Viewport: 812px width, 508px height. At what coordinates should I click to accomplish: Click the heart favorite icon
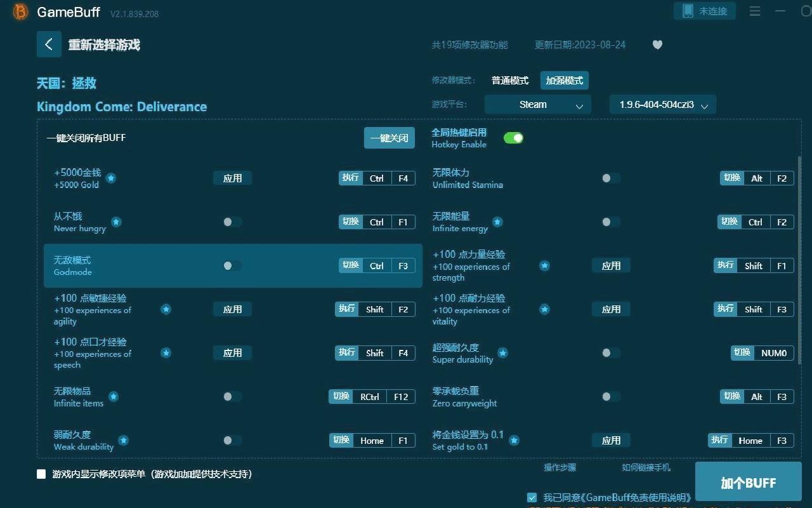tap(657, 44)
